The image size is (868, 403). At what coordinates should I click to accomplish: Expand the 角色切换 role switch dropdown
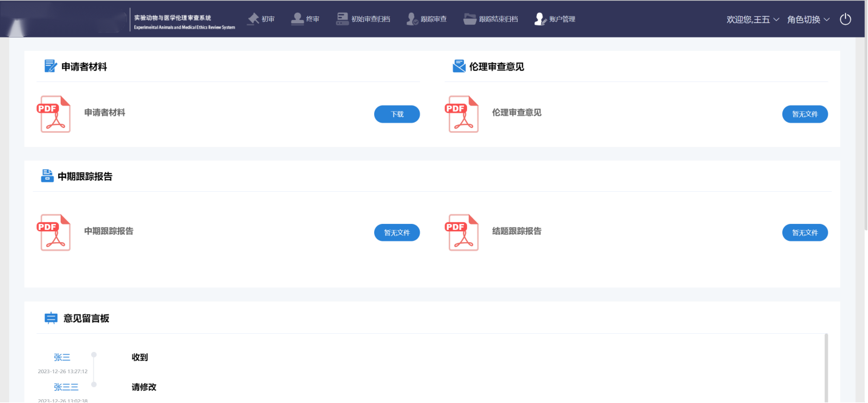[x=808, y=19]
